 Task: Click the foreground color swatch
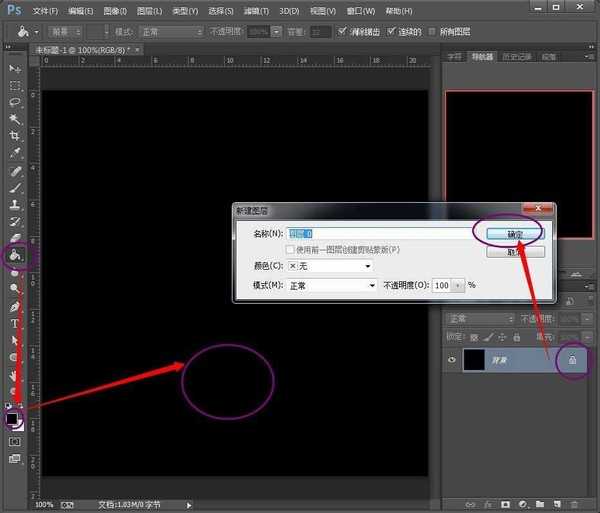pyautogui.click(x=12, y=419)
